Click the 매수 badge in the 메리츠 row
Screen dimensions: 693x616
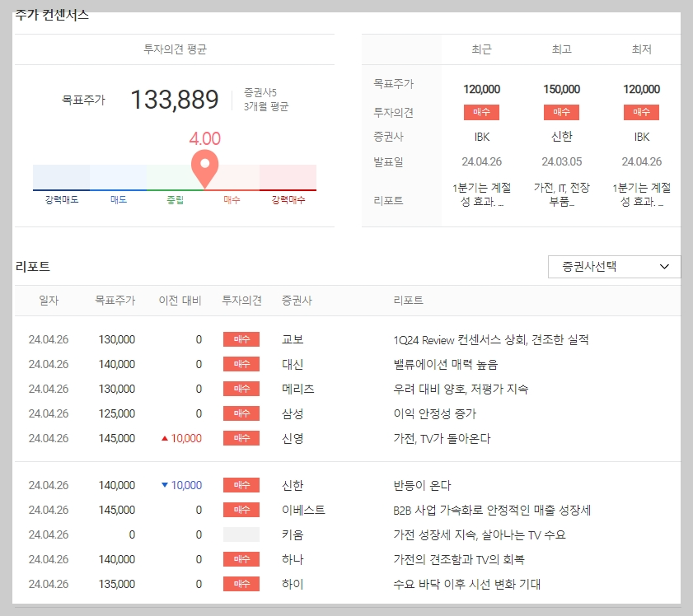(x=241, y=389)
